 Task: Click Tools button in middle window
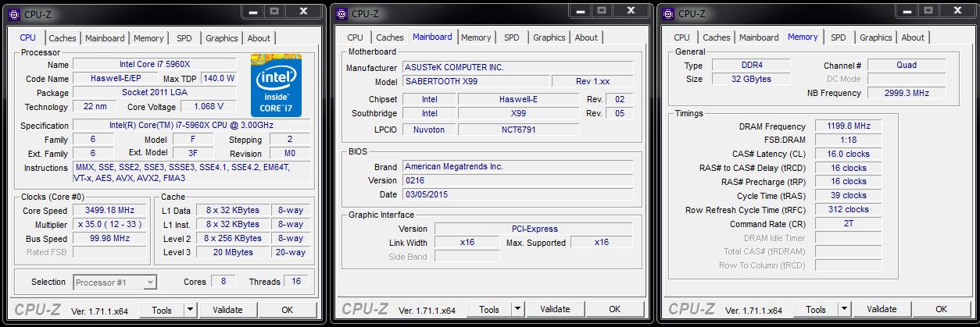(489, 310)
